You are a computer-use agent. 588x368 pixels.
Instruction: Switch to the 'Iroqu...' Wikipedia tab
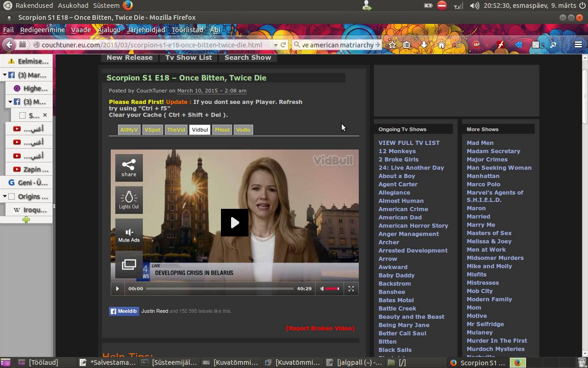coord(29,210)
